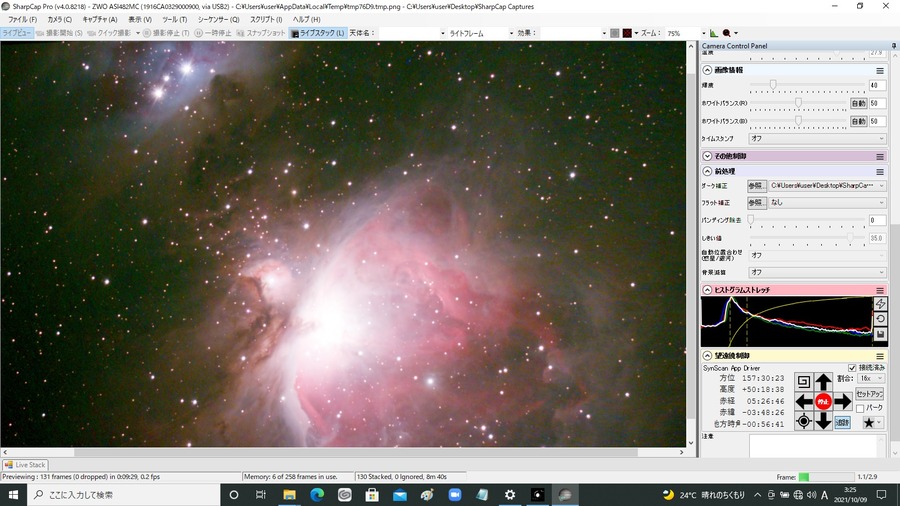Open the 背景減算 dropdown

point(817,273)
